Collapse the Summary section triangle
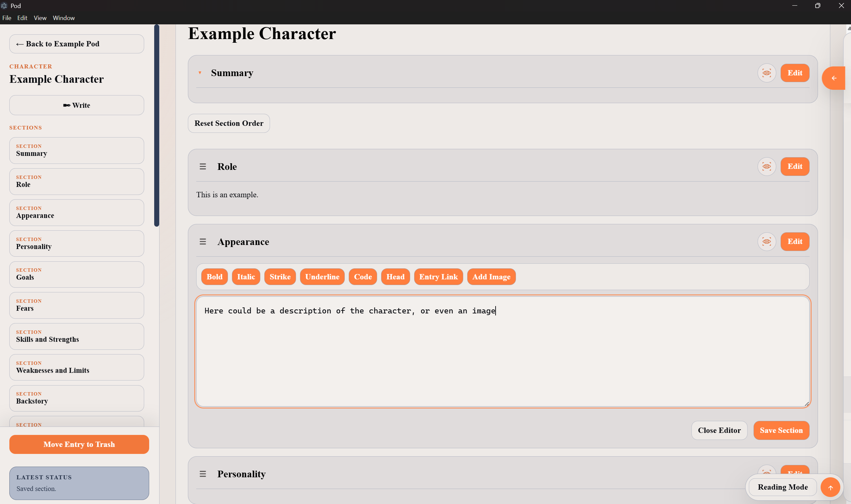 (200, 73)
